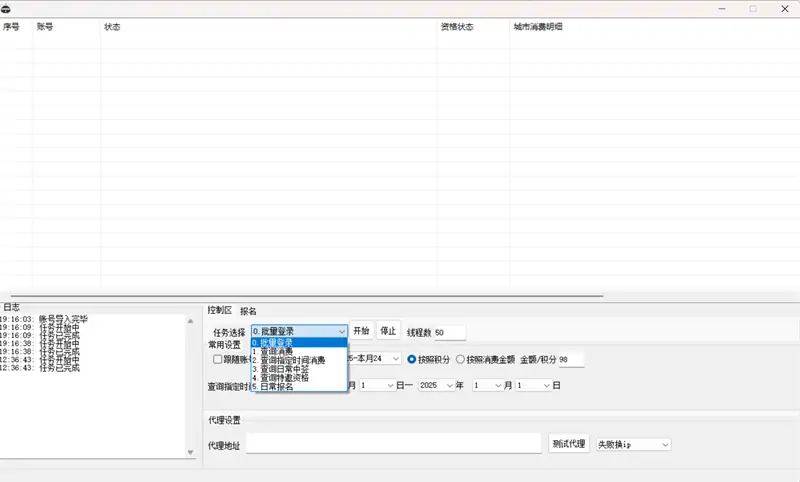The height and width of the screenshot is (482, 800).
Task: Click the 资格状态 column header
Action: [x=457, y=27]
